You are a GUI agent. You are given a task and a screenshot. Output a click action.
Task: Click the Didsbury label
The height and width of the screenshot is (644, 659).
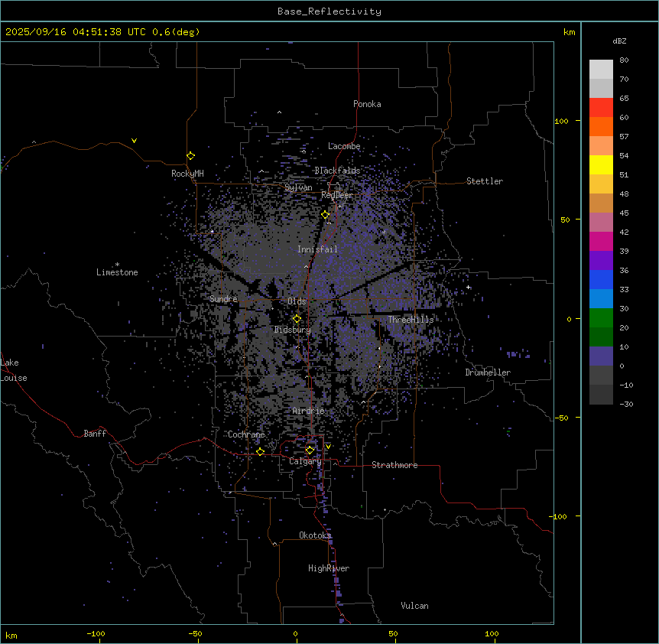click(x=293, y=330)
